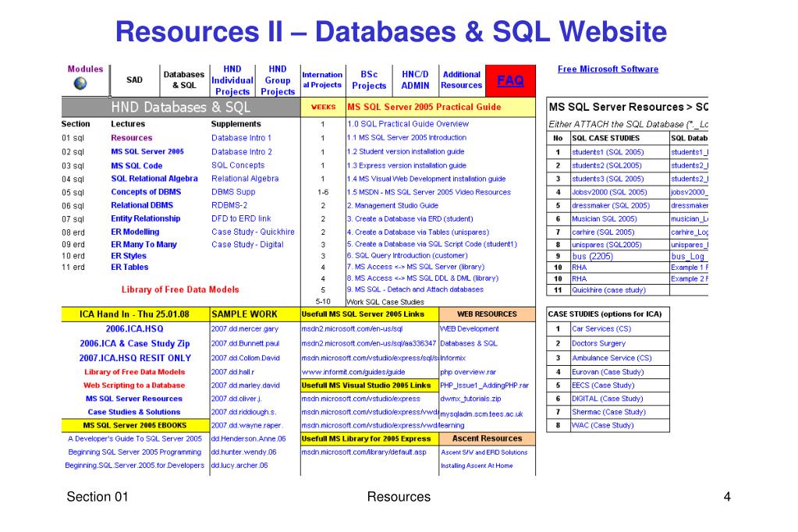Open the WEB Development resource link
This screenshot has width=798, height=532.
470,329
